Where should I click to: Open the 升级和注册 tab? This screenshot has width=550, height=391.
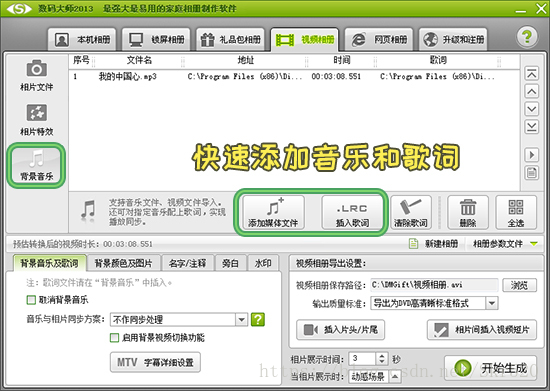click(453, 40)
